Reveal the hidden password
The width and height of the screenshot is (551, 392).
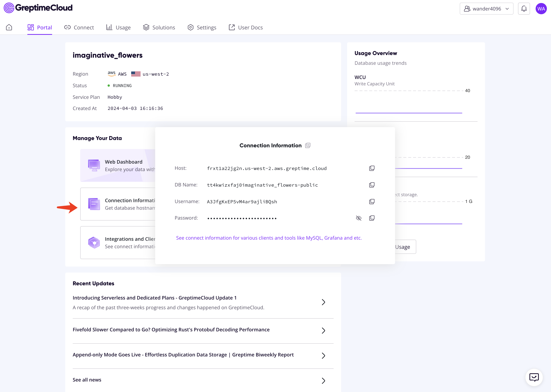point(359,218)
